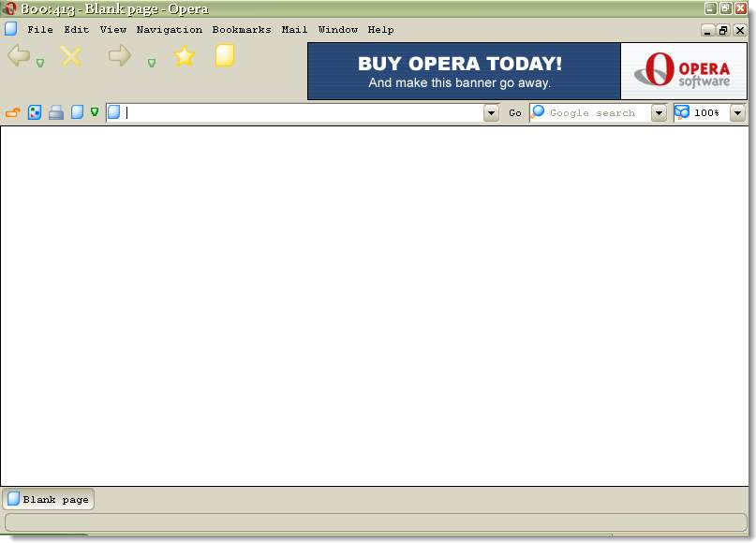Open the Help menu
Viewport: 756px width, 543px height.
(381, 29)
